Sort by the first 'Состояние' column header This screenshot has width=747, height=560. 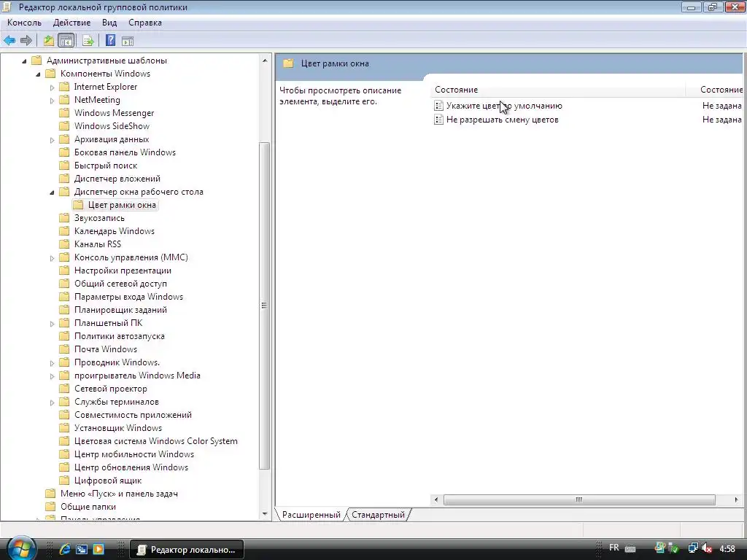(558, 90)
